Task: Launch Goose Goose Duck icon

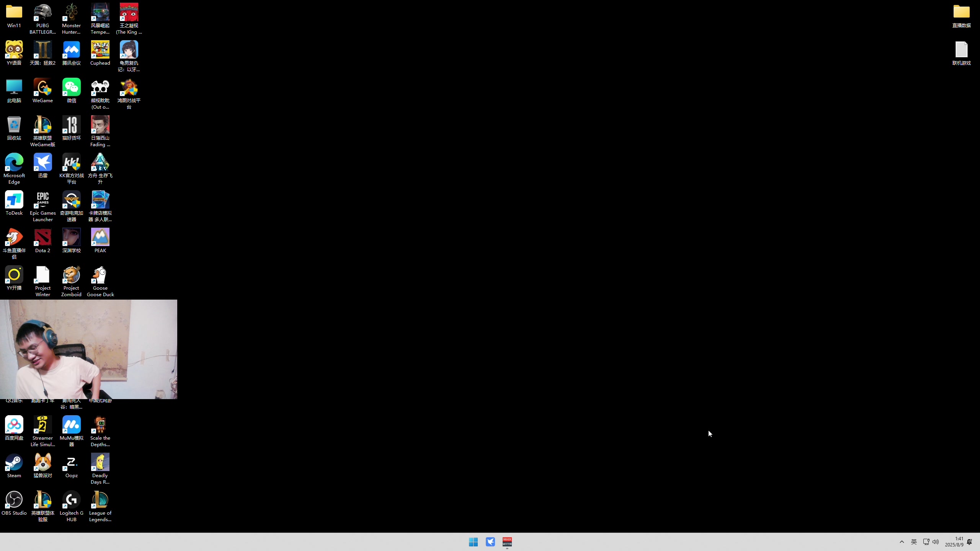Action: point(100,282)
